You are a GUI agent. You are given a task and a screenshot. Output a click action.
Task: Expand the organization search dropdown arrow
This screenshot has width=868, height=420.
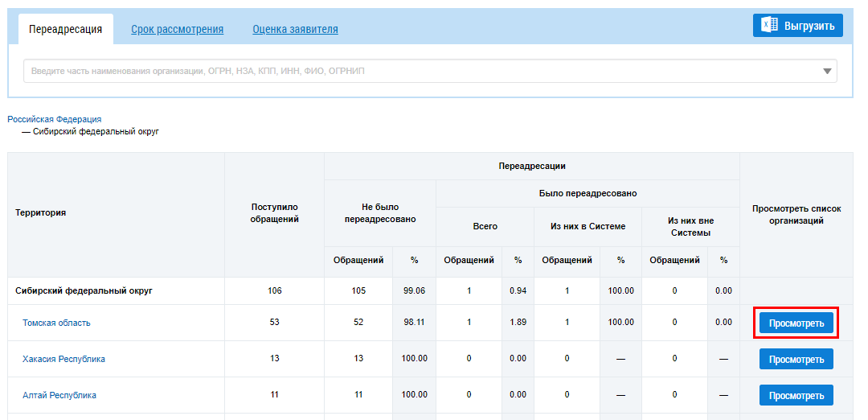[827, 71]
